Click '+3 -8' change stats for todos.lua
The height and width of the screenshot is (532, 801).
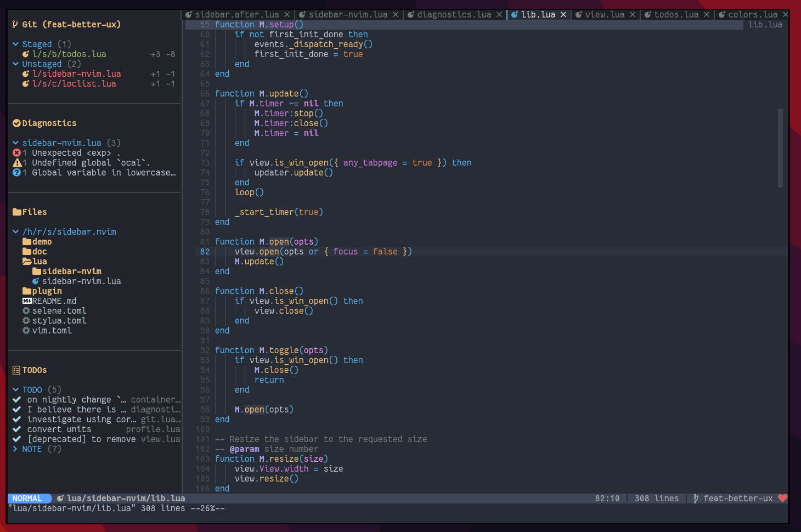pyautogui.click(x=163, y=54)
